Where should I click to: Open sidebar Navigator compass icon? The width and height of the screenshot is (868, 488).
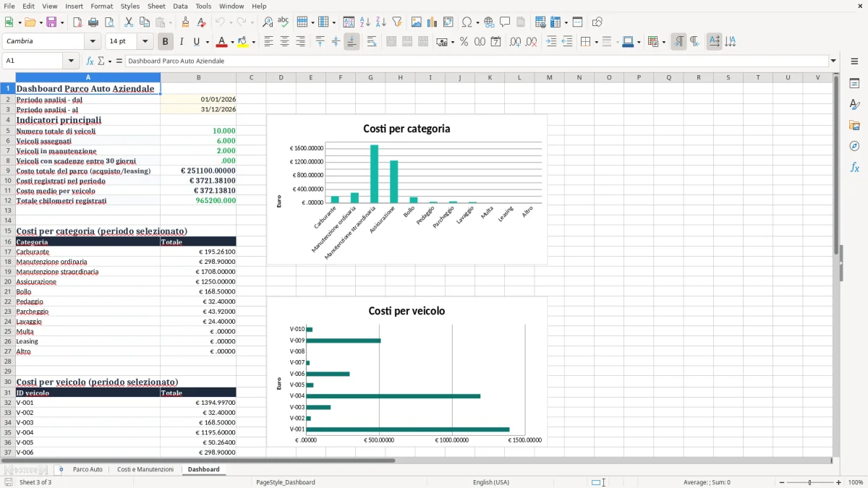(854, 147)
